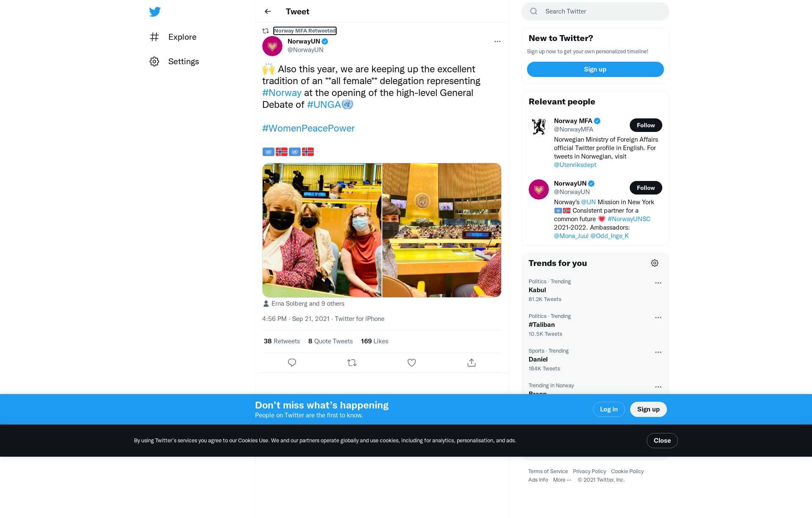
Task: Close the cookie notice banner
Action: pos(662,441)
